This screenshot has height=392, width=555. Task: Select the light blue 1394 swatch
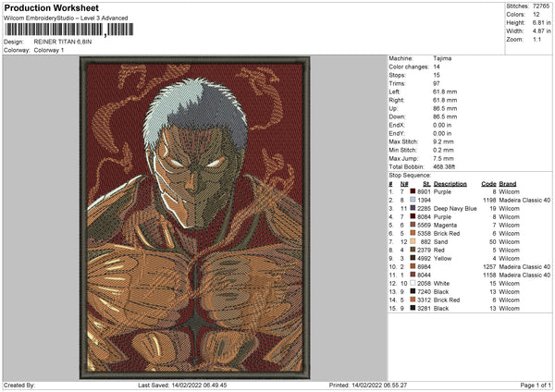pyautogui.click(x=413, y=200)
